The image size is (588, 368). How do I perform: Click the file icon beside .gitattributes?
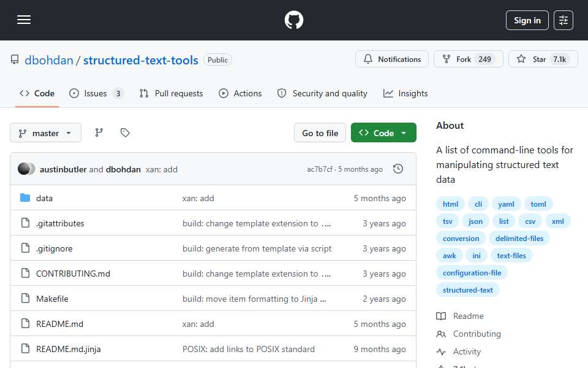pos(25,223)
